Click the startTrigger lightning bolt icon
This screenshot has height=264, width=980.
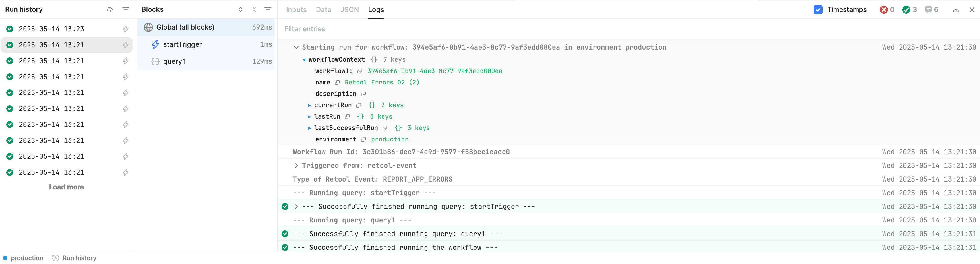point(155,44)
